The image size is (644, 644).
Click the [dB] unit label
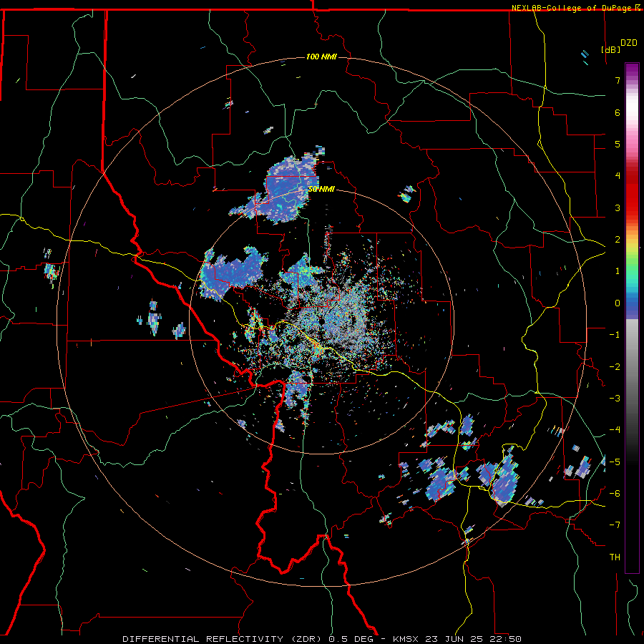tap(610, 49)
